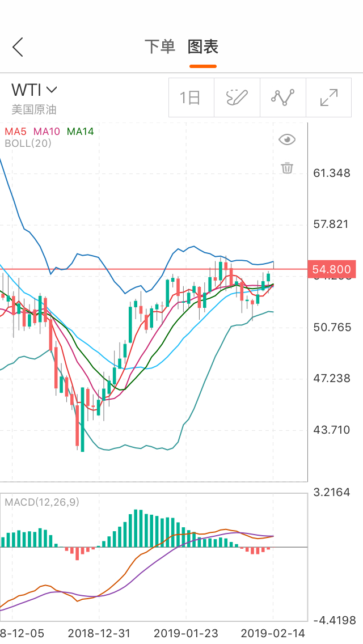Tap the MACD(12,26,9) label

point(42,502)
